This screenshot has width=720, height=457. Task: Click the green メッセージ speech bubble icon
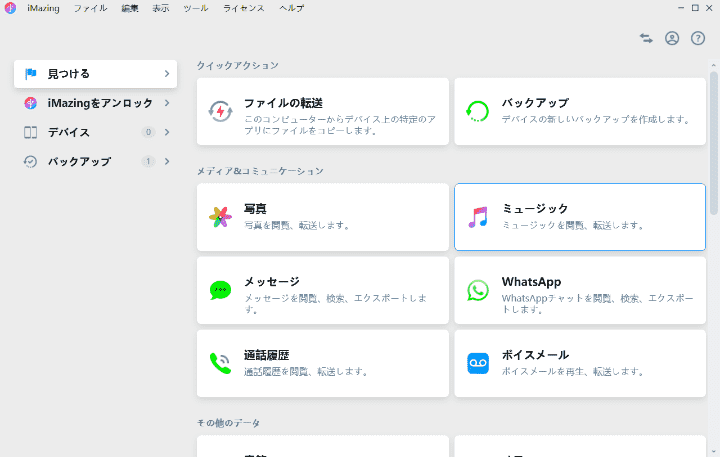click(220, 290)
